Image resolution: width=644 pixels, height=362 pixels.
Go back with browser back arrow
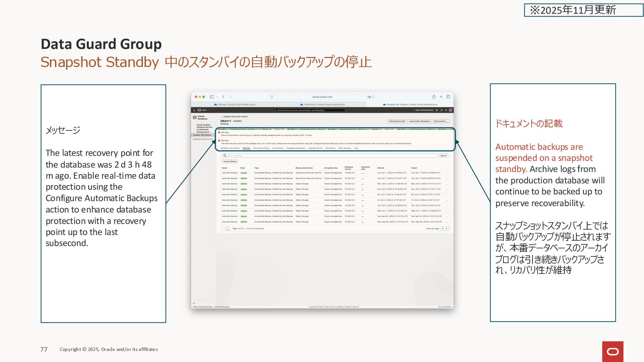[223, 97]
